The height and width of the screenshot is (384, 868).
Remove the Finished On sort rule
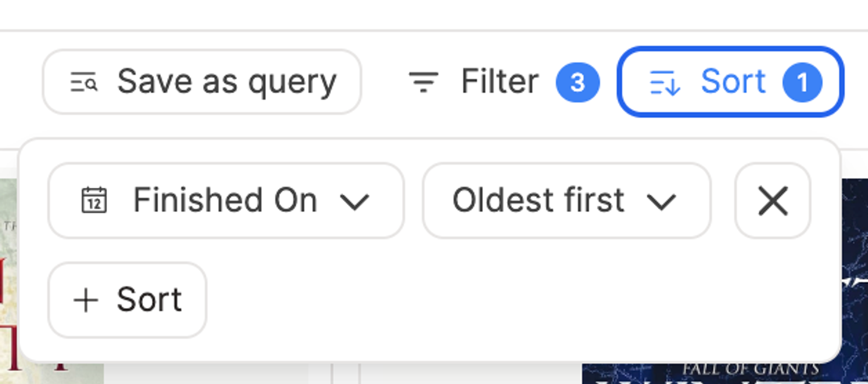point(773,200)
